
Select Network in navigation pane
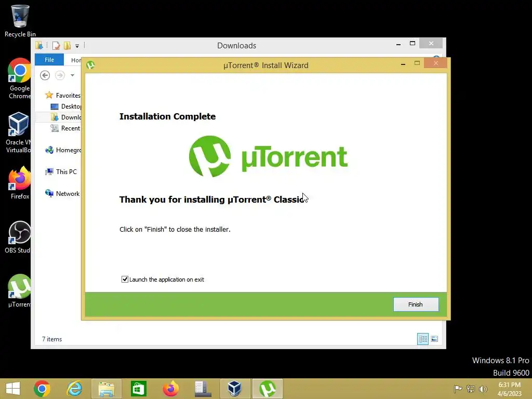(x=62, y=193)
